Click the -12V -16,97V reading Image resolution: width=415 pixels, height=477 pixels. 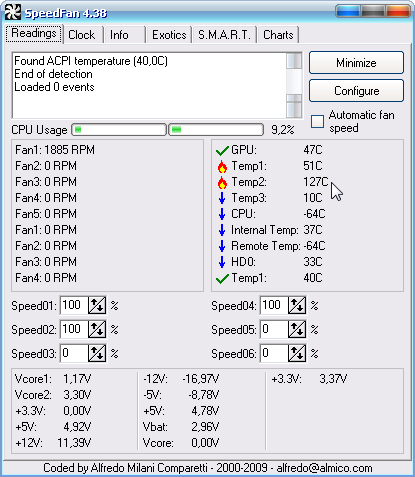tap(181, 379)
